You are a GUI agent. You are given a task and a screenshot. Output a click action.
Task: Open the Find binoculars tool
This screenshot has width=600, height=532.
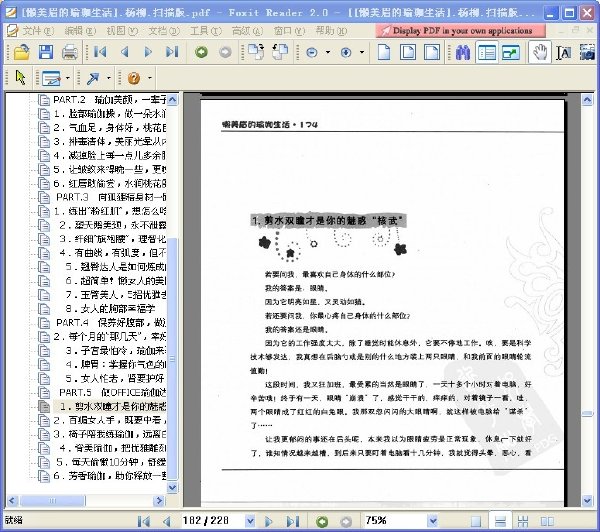(x=463, y=52)
